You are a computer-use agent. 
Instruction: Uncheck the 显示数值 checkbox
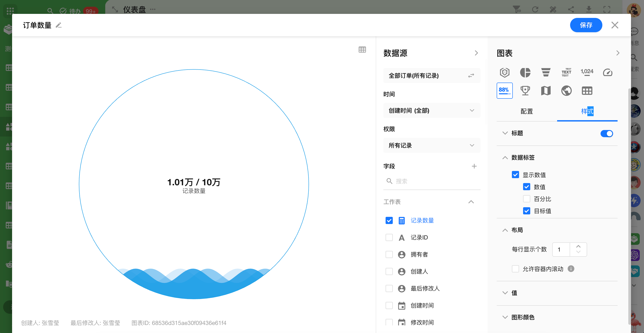coord(515,174)
